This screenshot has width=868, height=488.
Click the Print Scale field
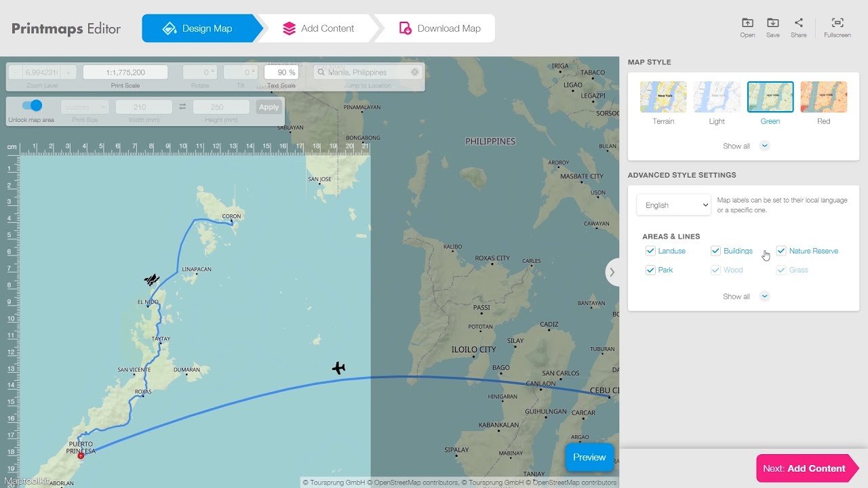(x=125, y=73)
